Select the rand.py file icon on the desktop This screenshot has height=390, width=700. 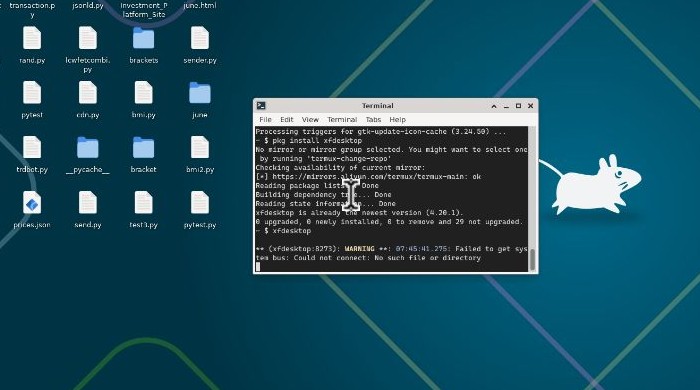pyautogui.click(x=32, y=38)
